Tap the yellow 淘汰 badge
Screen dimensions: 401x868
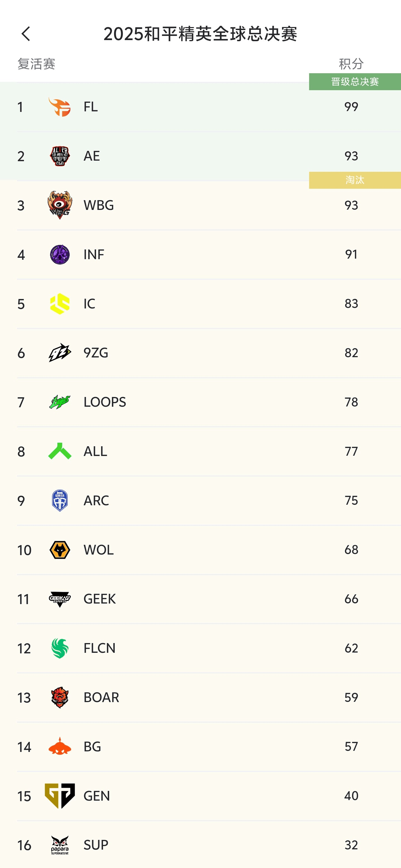click(x=354, y=180)
